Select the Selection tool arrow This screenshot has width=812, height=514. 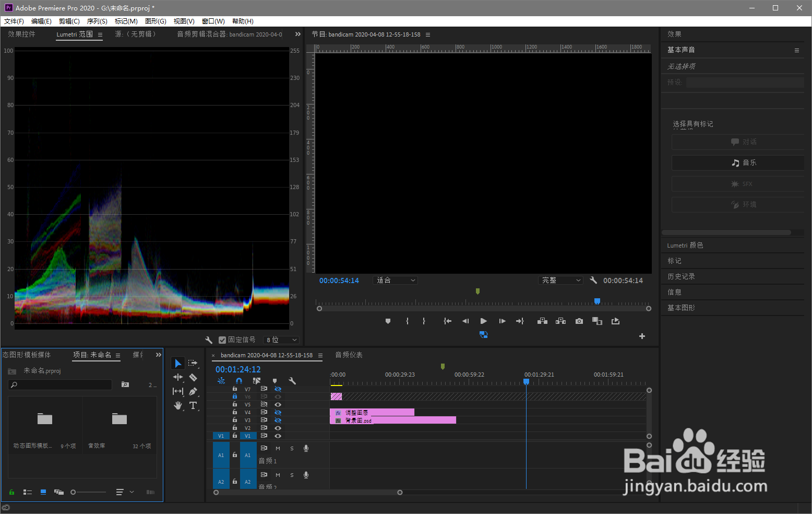coord(178,363)
